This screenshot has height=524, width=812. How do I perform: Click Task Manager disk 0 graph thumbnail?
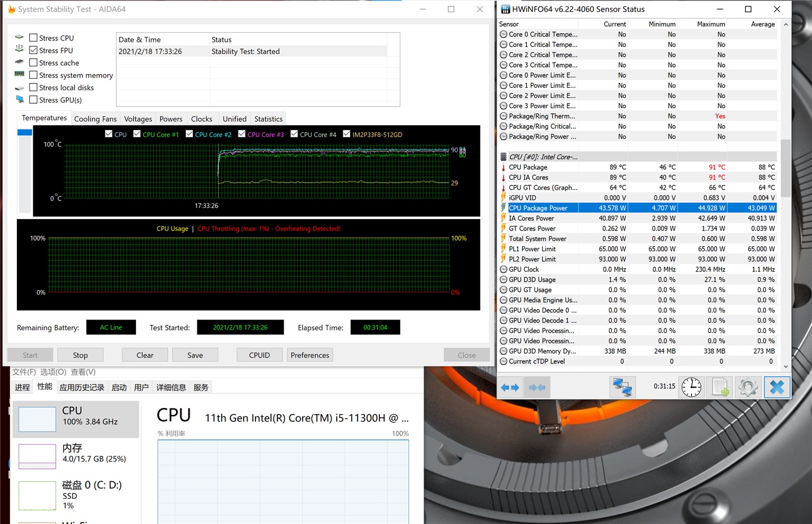pos(37,495)
